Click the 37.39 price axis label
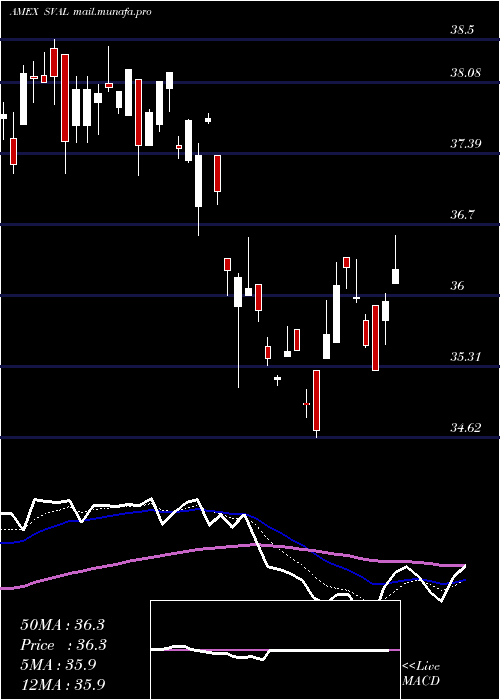 pos(466,144)
